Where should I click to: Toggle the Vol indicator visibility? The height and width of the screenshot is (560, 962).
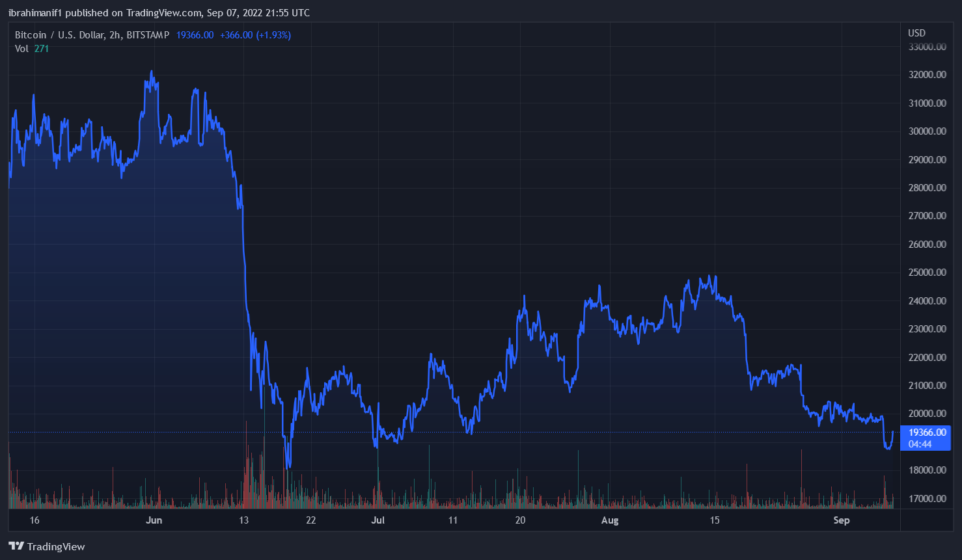point(21,49)
